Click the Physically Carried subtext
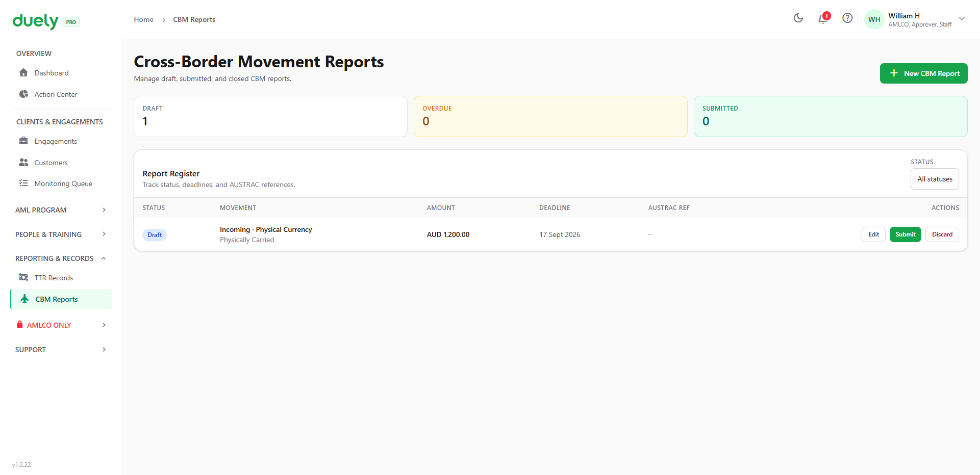 (247, 240)
